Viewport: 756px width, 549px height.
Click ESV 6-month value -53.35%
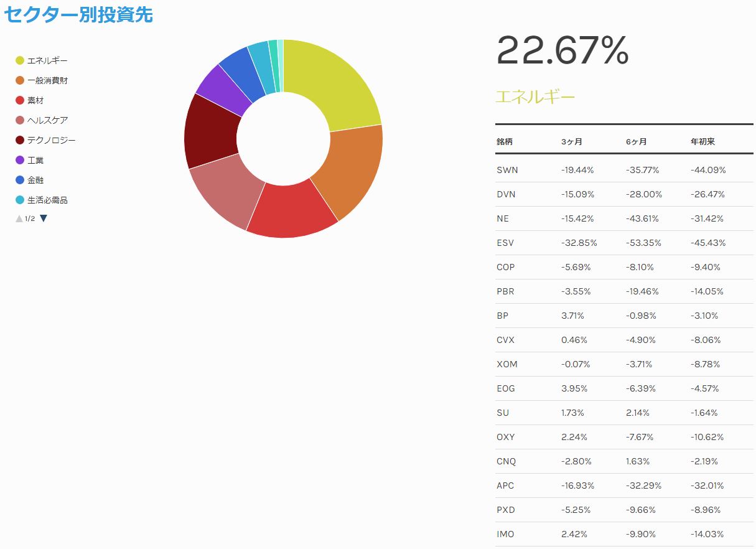coord(643,243)
